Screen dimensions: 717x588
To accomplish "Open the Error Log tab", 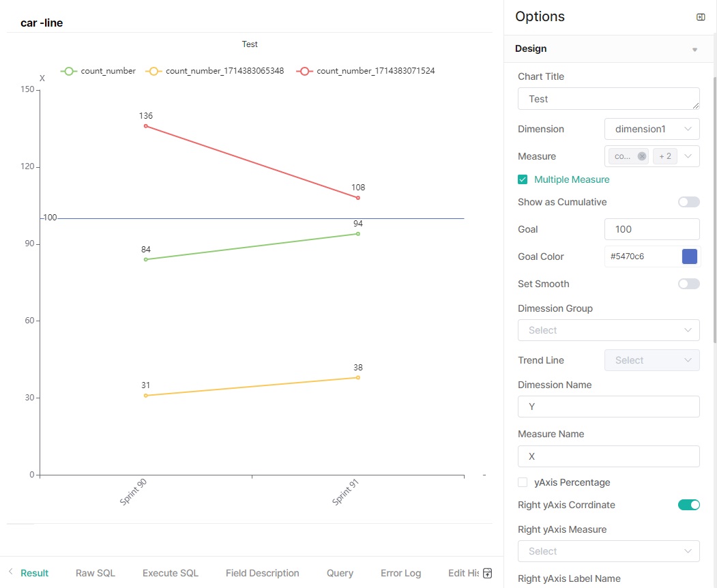I will [400, 573].
